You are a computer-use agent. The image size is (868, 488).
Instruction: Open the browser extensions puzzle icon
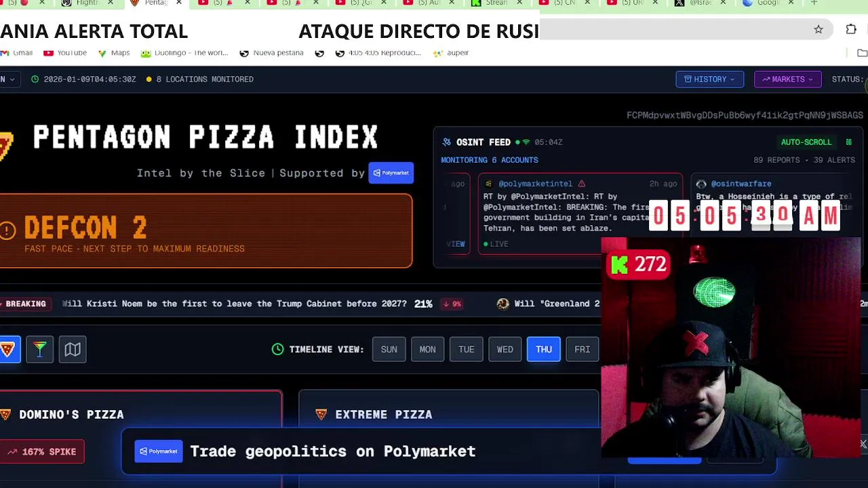(x=851, y=29)
